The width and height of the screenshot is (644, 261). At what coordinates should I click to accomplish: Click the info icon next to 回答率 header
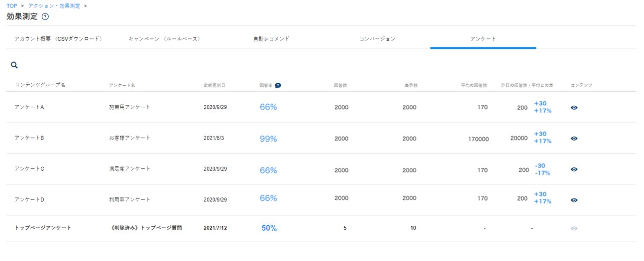coord(278,85)
